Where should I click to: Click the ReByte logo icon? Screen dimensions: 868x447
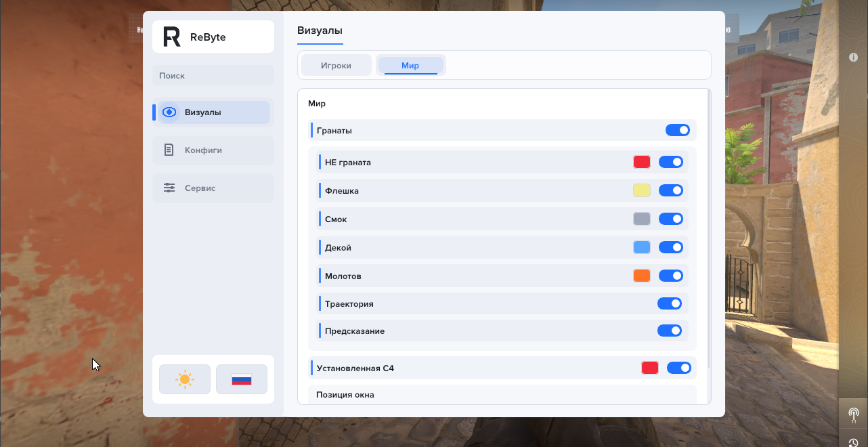[172, 37]
